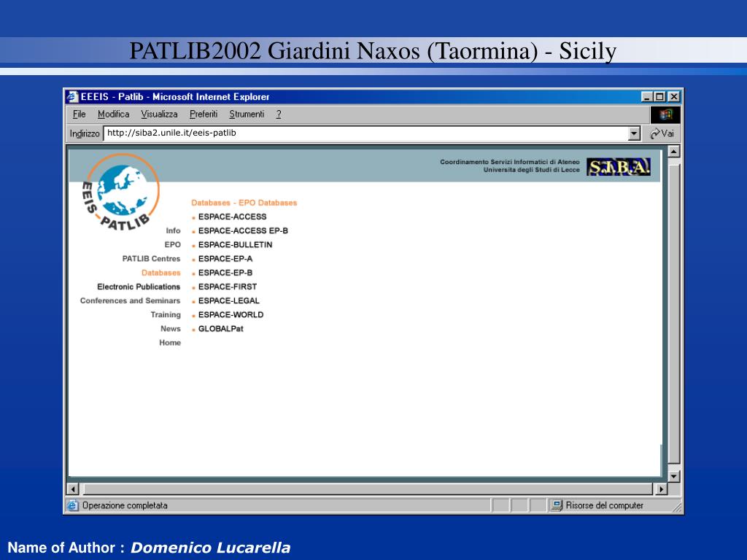Viewport: 747px width, 560px height.
Task: Click the vertical scrollbar thumb
Action: coord(673,314)
